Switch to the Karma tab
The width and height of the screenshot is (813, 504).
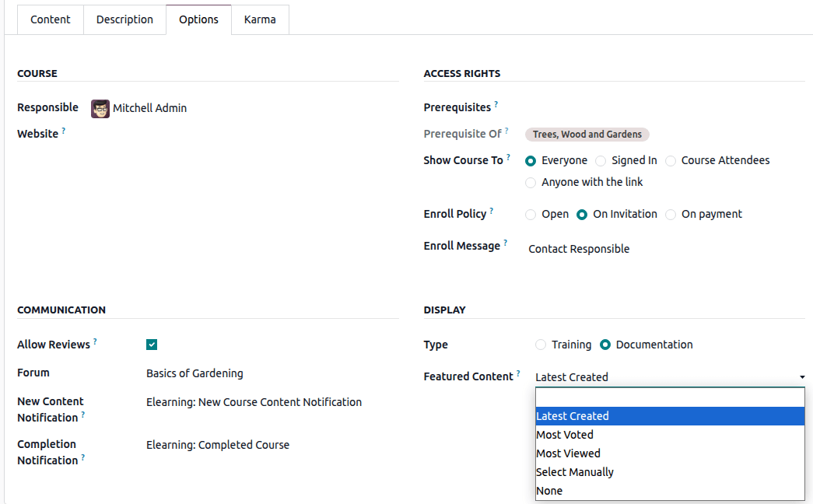tap(260, 19)
